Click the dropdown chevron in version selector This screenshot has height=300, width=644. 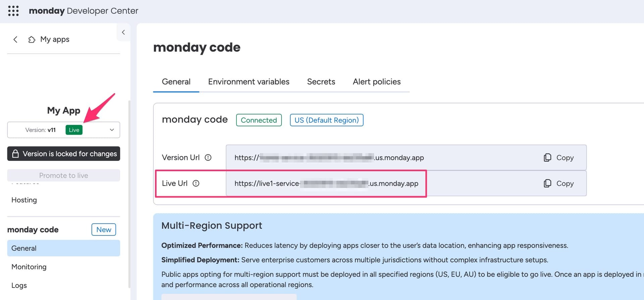click(x=112, y=130)
